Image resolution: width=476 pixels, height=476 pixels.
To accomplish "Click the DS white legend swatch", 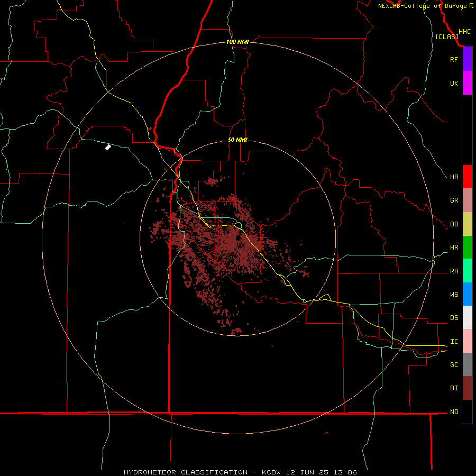I will click(x=467, y=317).
